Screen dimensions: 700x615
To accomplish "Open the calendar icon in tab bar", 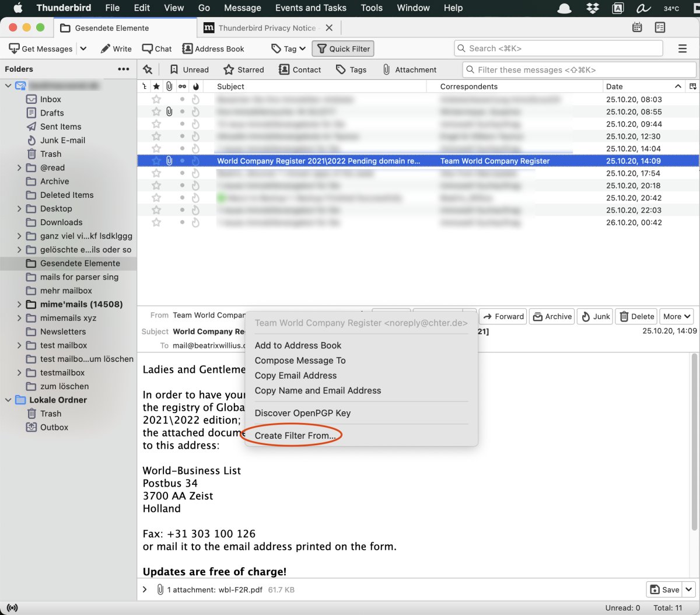I will (x=637, y=27).
